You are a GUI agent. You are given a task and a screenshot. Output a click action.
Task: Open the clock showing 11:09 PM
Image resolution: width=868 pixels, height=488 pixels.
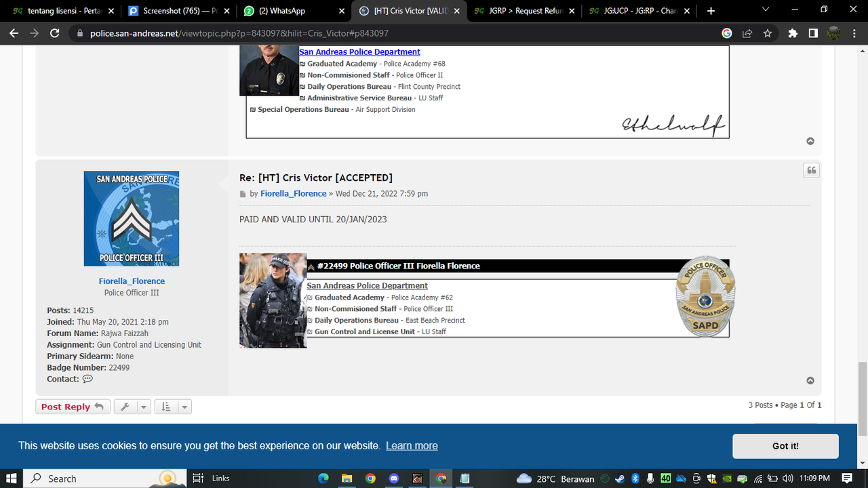pos(814,479)
